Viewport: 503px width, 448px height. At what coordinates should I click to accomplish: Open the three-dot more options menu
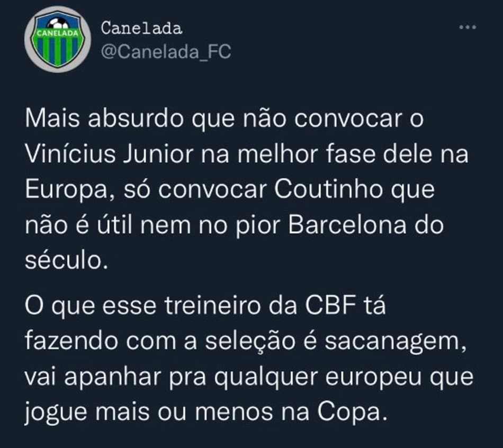pos(468,27)
